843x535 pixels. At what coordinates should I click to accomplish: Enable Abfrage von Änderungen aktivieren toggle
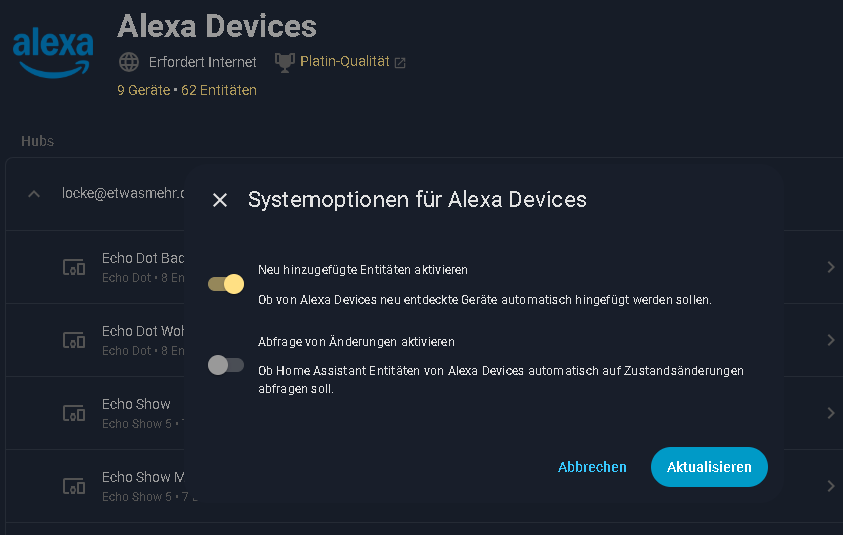coord(226,365)
